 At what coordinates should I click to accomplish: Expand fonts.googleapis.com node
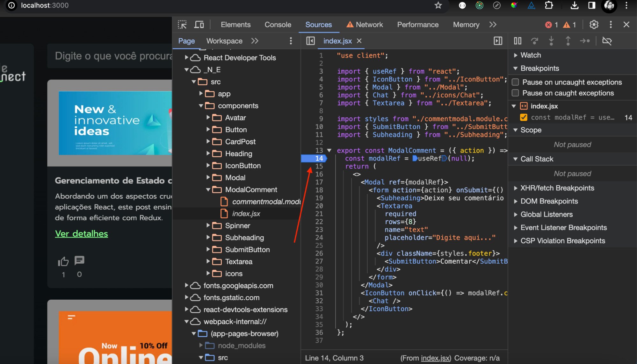pos(186,286)
